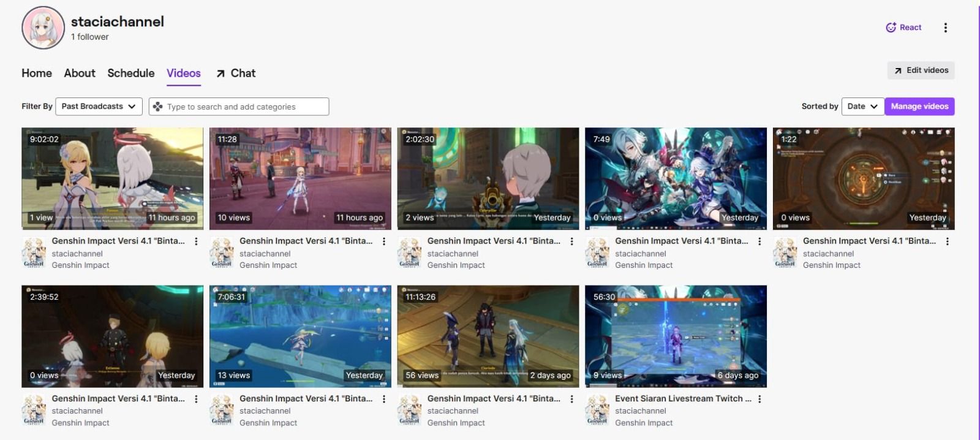
Task: Open options for the 1:22 video
Action: coord(947,241)
